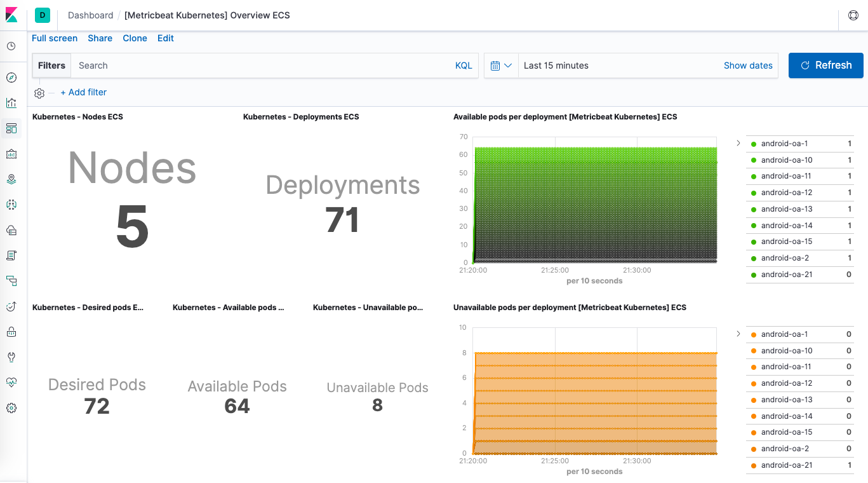
Task: Open Recently viewed clock icon
Action: point(11,46)
